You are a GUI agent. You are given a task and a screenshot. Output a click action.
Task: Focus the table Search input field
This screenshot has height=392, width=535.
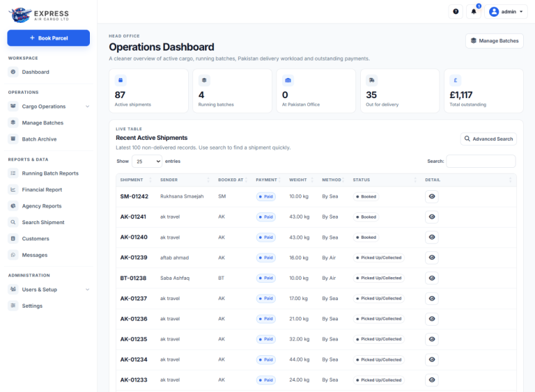[481, 162]
